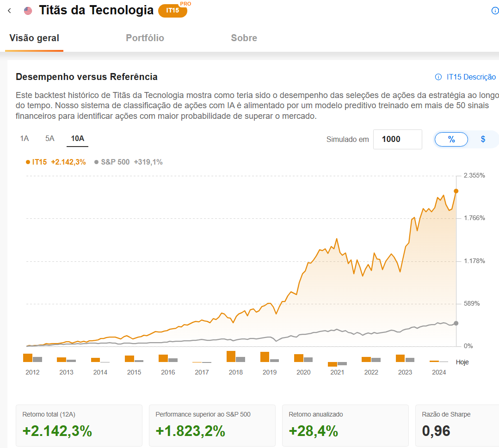Open the info icon at top right
The height and width of the screenshot is (448, 499).
click(495, 11)
